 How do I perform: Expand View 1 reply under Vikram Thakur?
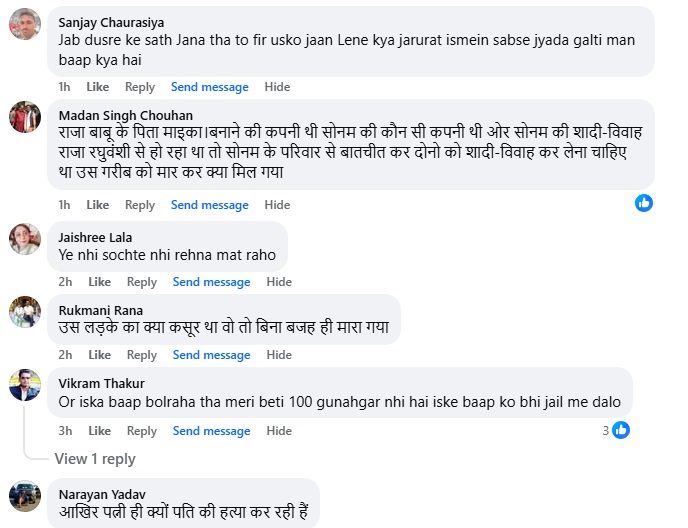point(95,459)
